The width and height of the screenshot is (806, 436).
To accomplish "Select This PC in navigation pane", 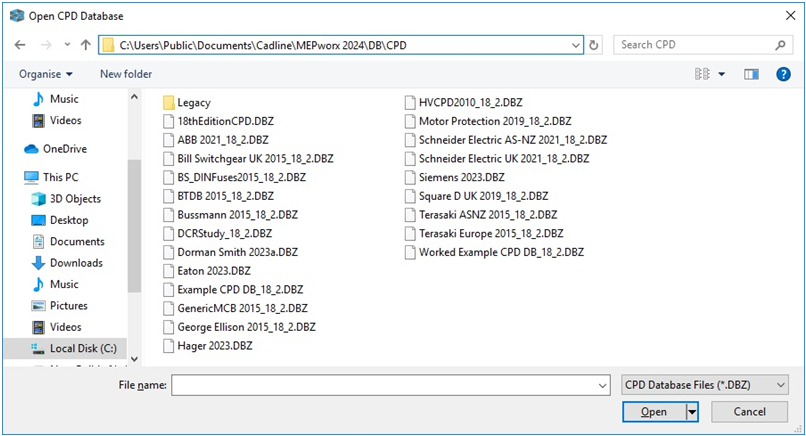I will (x=51, y=177).
